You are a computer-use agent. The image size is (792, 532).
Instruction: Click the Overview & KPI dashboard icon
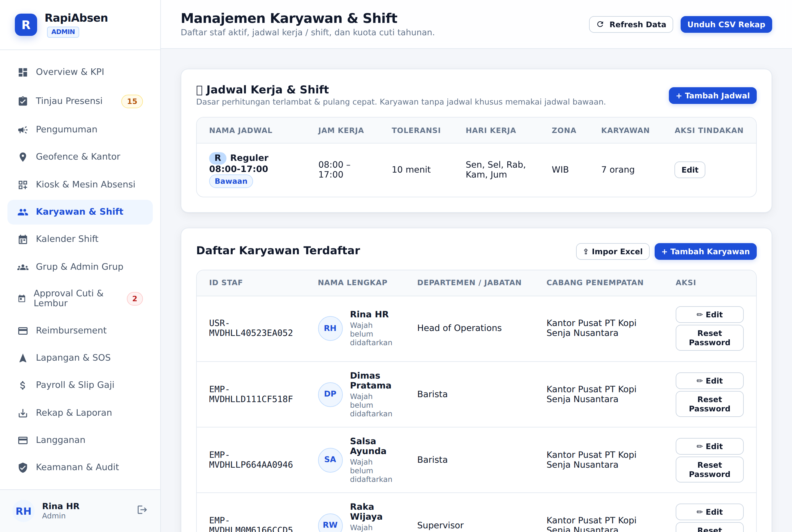tap(23, 72)
